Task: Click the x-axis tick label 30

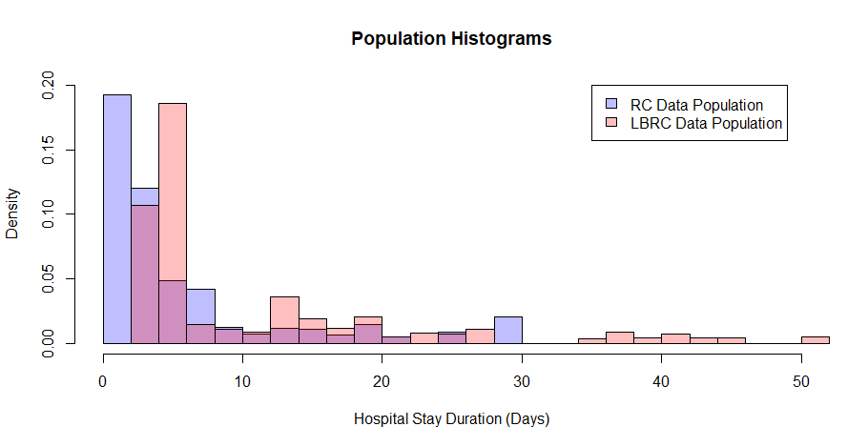Action: point(522,380)
